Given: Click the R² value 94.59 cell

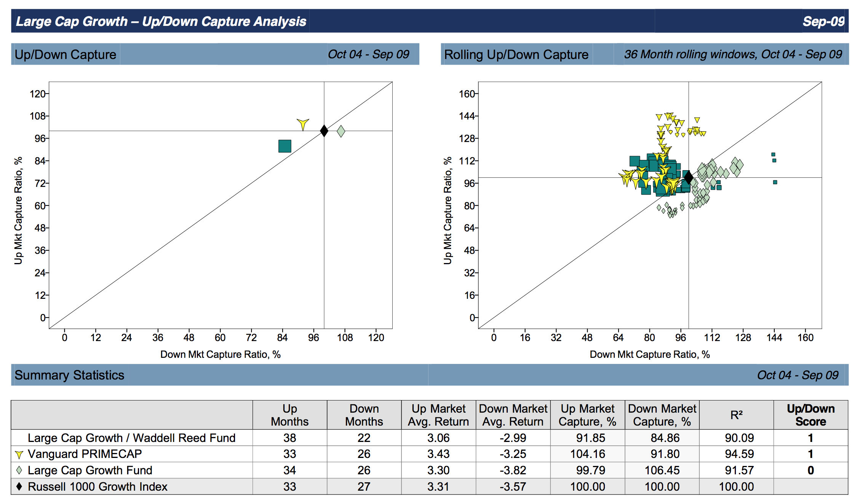Looking at the screenshot, I should 739,454.
